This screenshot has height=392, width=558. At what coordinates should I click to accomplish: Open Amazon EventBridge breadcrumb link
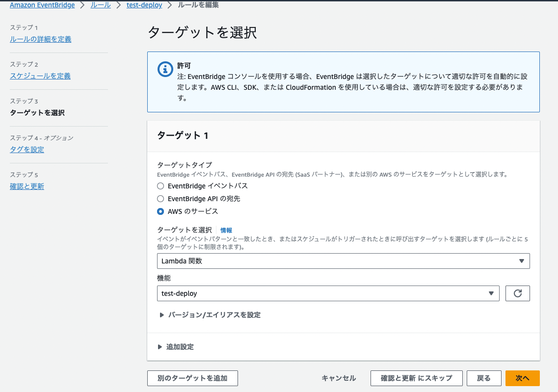coord(42,5)
